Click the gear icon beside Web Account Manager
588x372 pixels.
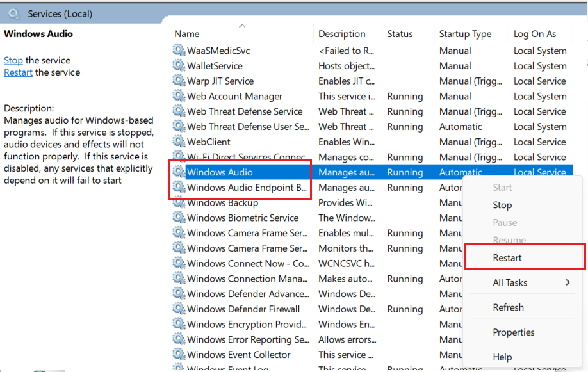click(179, 95)
